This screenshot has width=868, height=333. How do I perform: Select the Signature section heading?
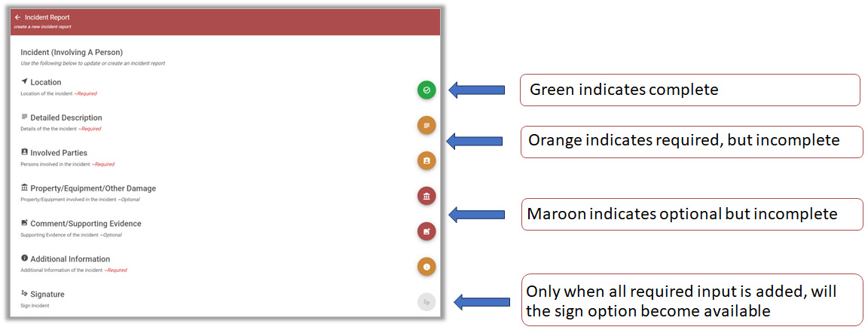[46, 295]
